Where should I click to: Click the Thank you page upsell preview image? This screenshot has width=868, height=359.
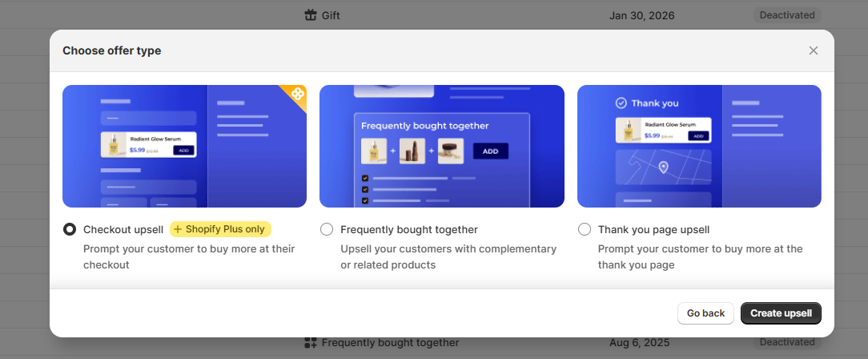(x=699, y=146)
